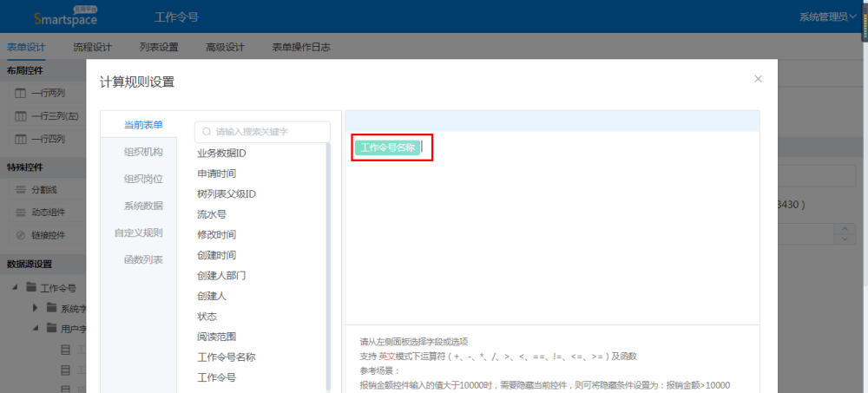The height and width of the screenshot is (393, 868).
Task: Collapse the 工作令号 data source tree node
Action: (x=15, y=288)
